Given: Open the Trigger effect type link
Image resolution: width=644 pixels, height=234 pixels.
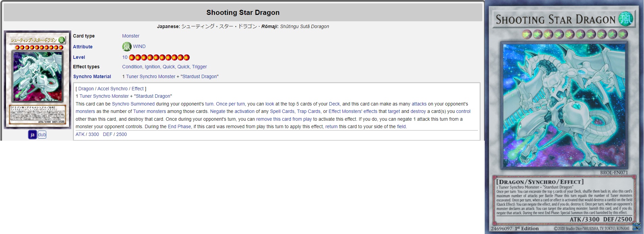Looking at the screenshot, I should [199, 67].
